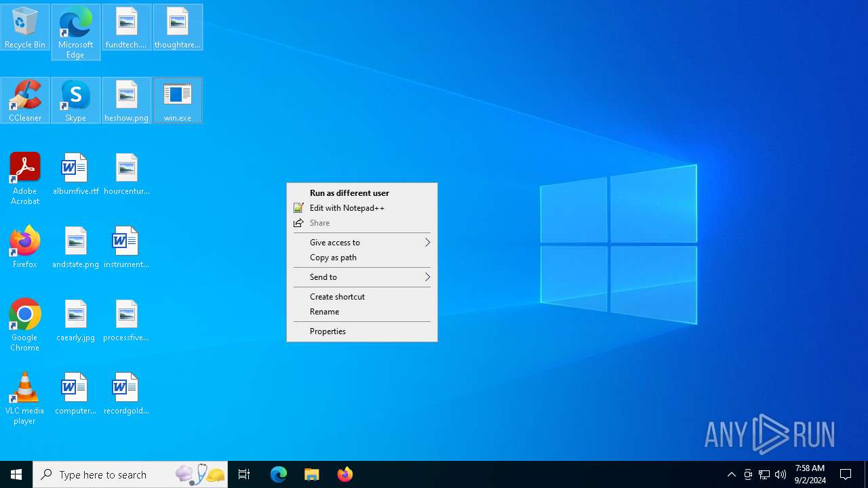Select the hourcentur image file icon
Viewport: 868px width, 488px height.
click(x=126, y=174)
